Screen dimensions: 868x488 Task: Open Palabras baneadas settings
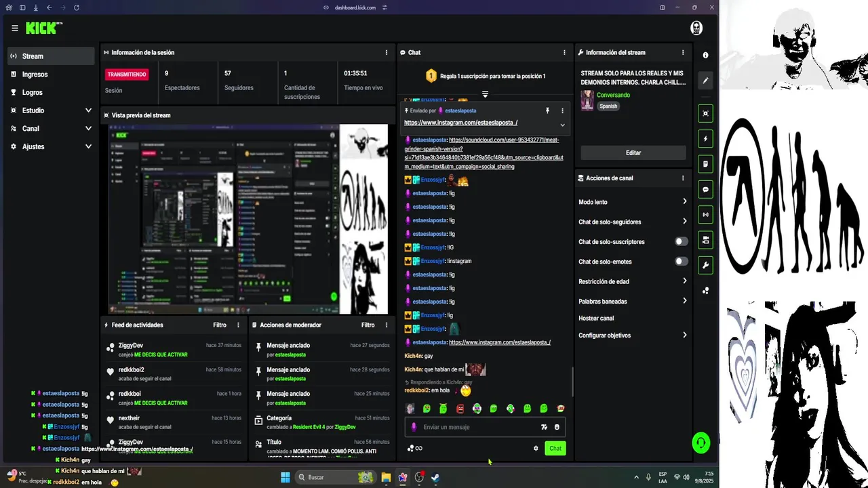(633, 301)
